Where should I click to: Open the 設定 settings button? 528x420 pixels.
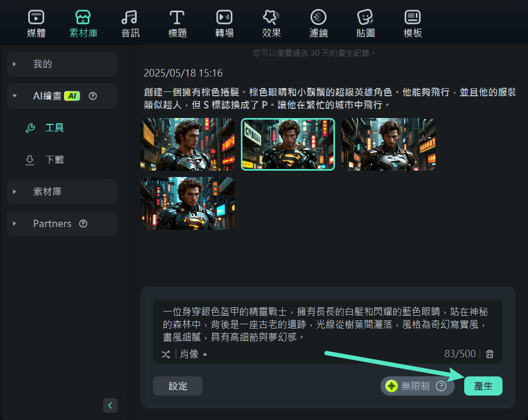click(178, 386)
